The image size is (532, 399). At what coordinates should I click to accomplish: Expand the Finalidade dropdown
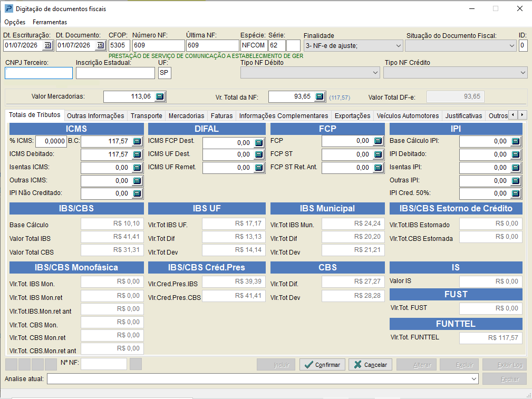(398, 46)
